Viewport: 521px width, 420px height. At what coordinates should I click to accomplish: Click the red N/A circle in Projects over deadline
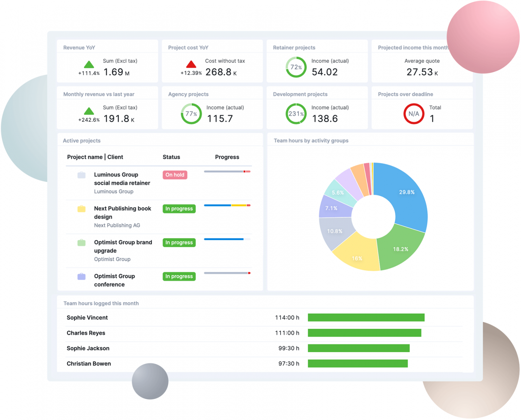pos(414,114)
